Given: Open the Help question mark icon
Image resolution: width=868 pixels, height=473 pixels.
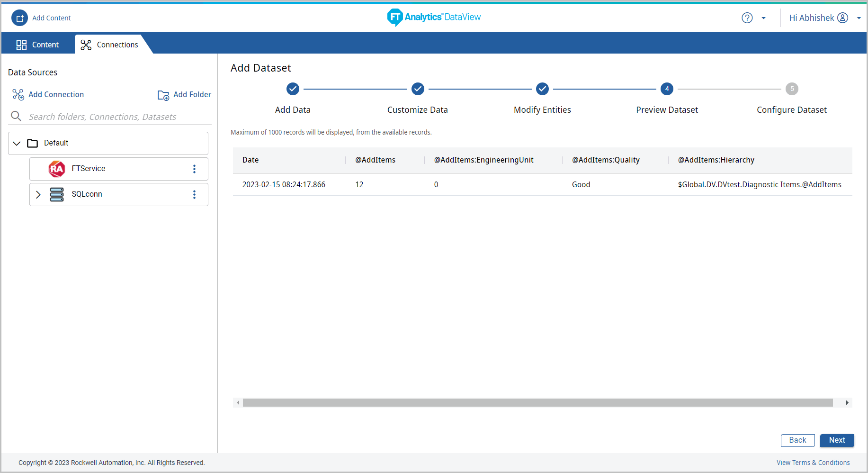Looking at the screenshot, I should tap(747, 18).
